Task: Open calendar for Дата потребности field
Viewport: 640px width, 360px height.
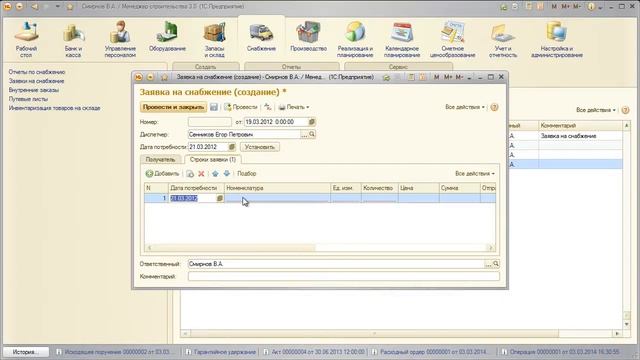Action: (231, 147)
